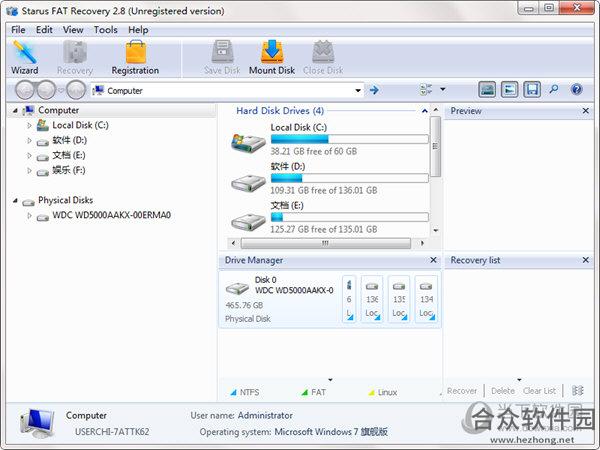The width and height of the screenshot is (600, 450).
Task: Collapse the Computer tree node
Action: coord(15,111)
